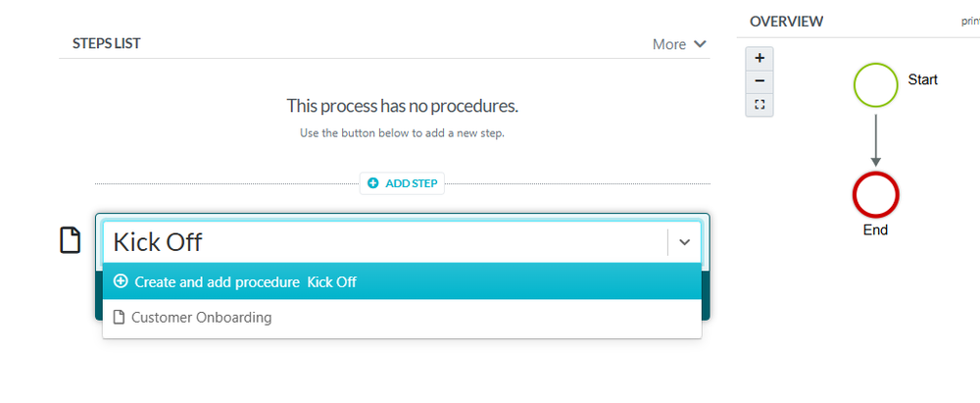Click the OVERVIEW panel heading

(x=786, y=22)
